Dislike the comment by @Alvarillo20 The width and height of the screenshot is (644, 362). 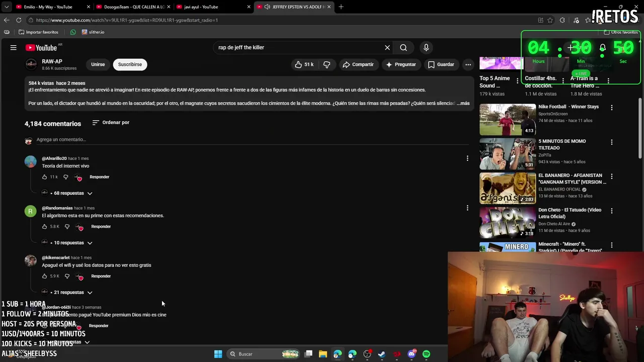65,177
